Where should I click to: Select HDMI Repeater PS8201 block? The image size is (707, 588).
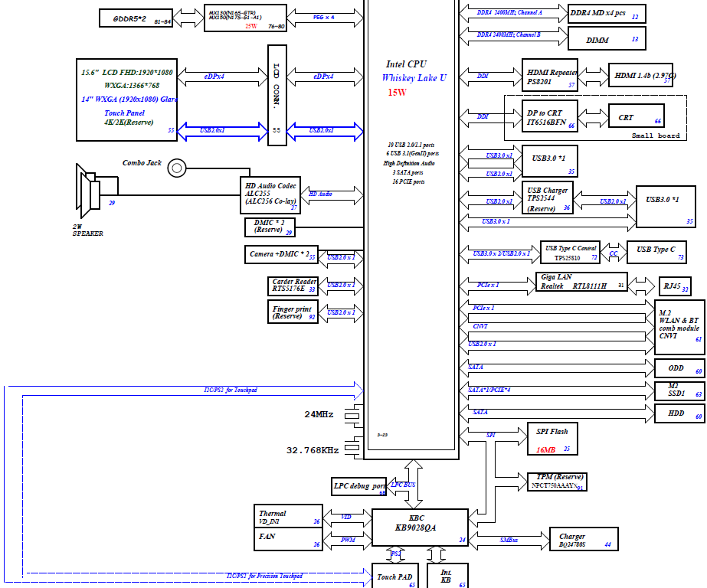[x=550, y=75]
